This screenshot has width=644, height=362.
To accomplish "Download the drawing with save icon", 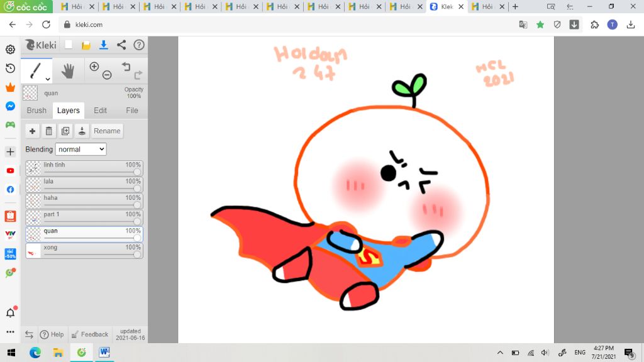I will pos(104,45).
